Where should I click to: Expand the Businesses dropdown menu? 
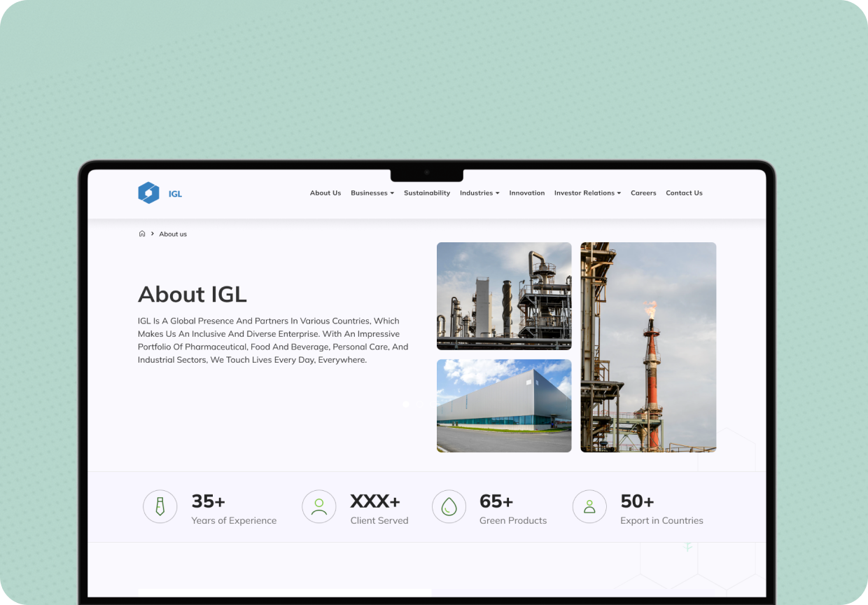(x=372, y=193)
